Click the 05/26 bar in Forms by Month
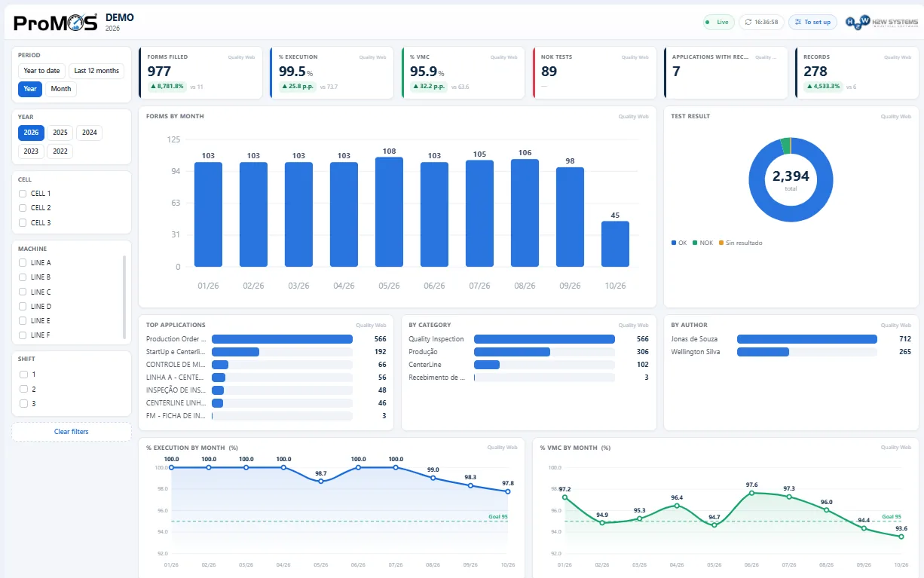The height and width of the screenshot is (578, 924). coord(389,212)
